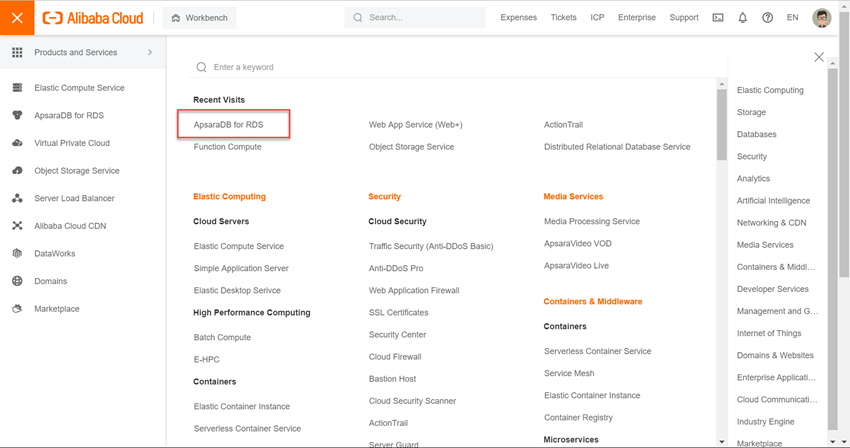Viewport: 850px width, 448px height.
Task: Open the help question mark icon
Action: pyautogui.click(x=768, y=17)
